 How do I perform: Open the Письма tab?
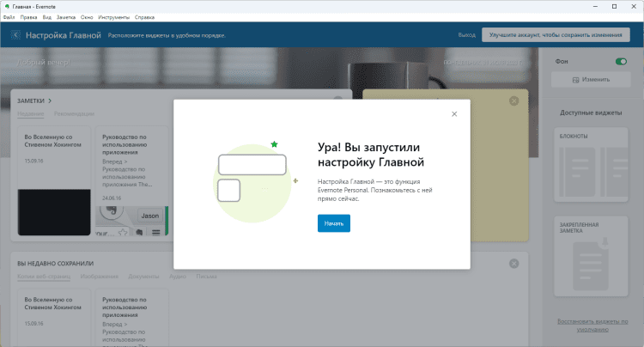pyautogui.click(x=206, y=277)
